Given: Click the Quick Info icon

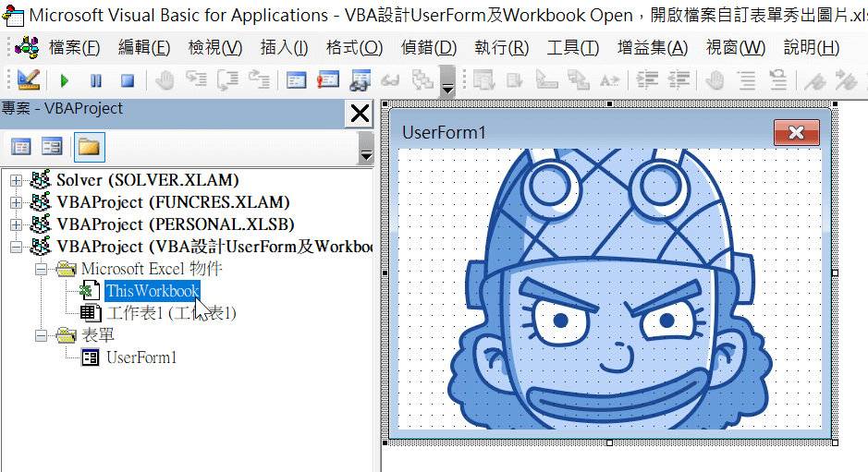Looking at the screenshot, I should [546, 80].
